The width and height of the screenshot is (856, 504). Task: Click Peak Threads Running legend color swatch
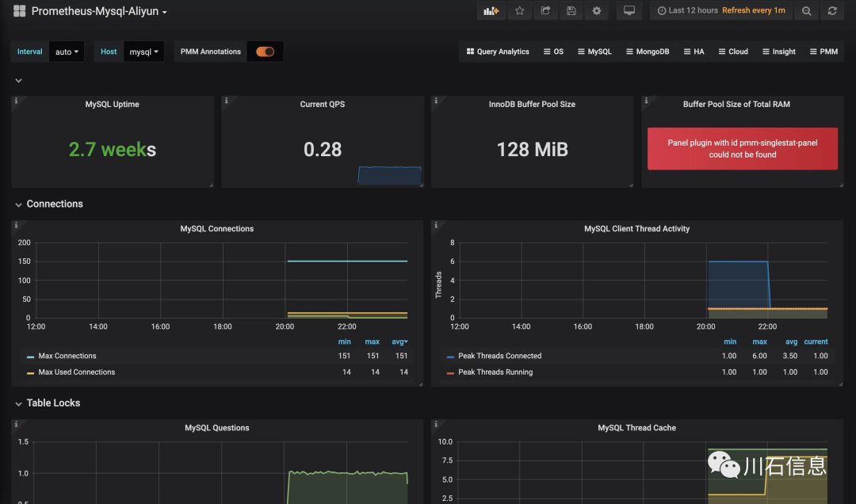[x=450, y=373]
